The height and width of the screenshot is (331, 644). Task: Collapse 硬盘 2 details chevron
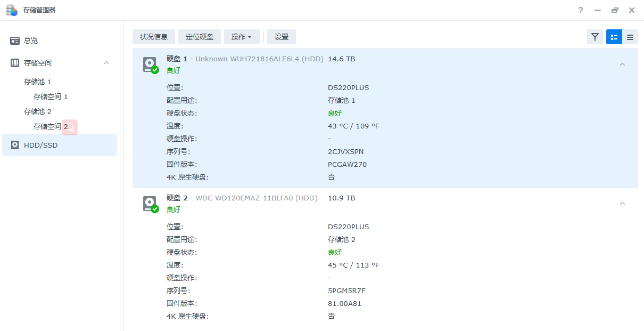(x=622, y=204)
